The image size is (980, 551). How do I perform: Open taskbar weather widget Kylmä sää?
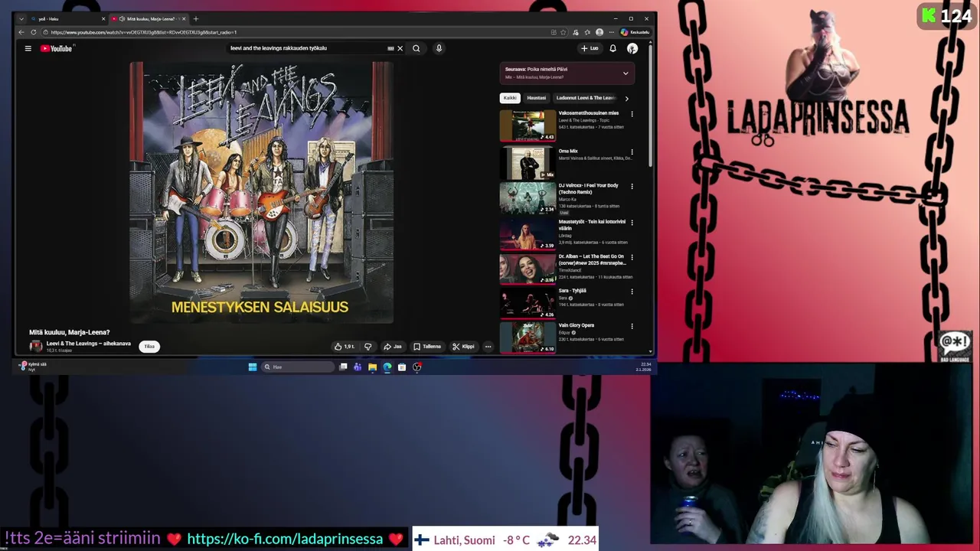[33, 366]
